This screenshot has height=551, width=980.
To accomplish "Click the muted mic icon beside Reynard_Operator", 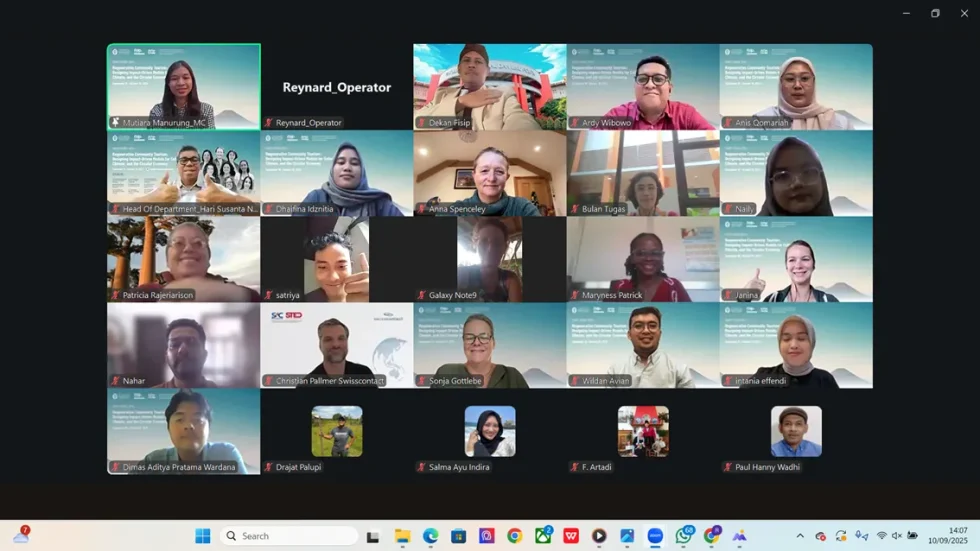I will 269,123.
